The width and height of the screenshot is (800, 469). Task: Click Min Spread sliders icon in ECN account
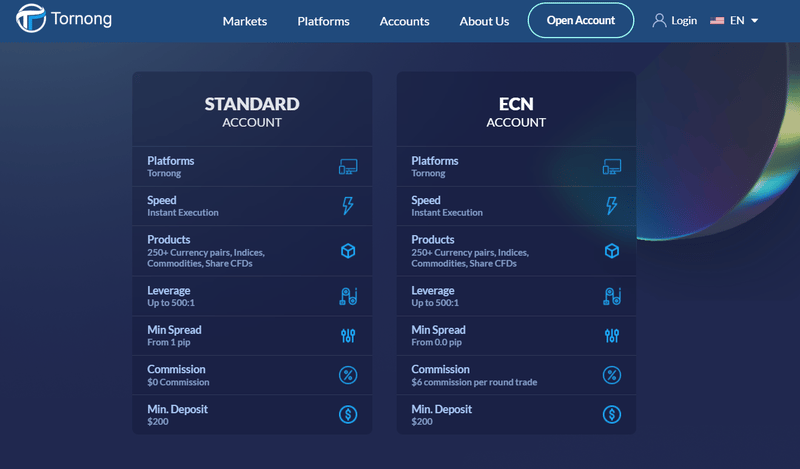pos(612,336)
